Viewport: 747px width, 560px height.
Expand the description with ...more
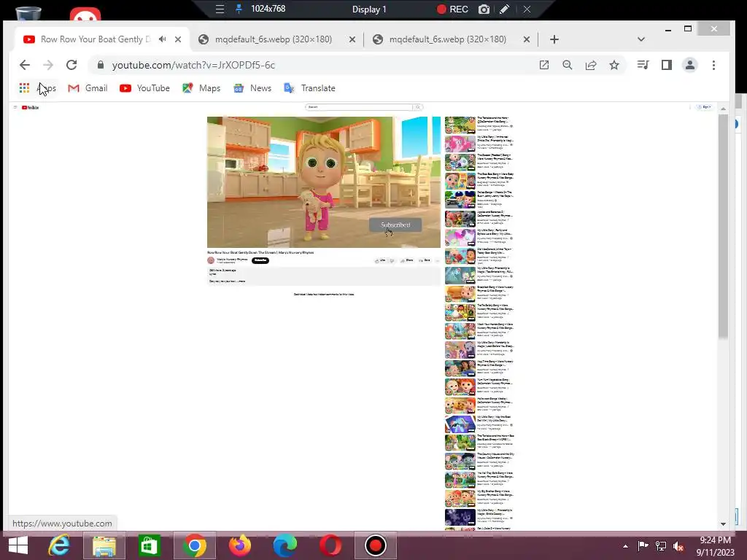pyautogui.click(x=241, y=281)
